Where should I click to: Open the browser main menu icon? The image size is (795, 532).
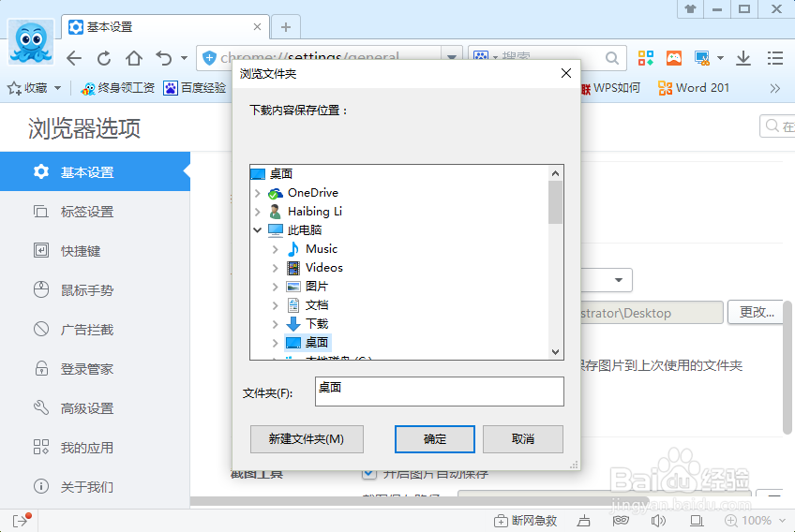pos(774,58)
